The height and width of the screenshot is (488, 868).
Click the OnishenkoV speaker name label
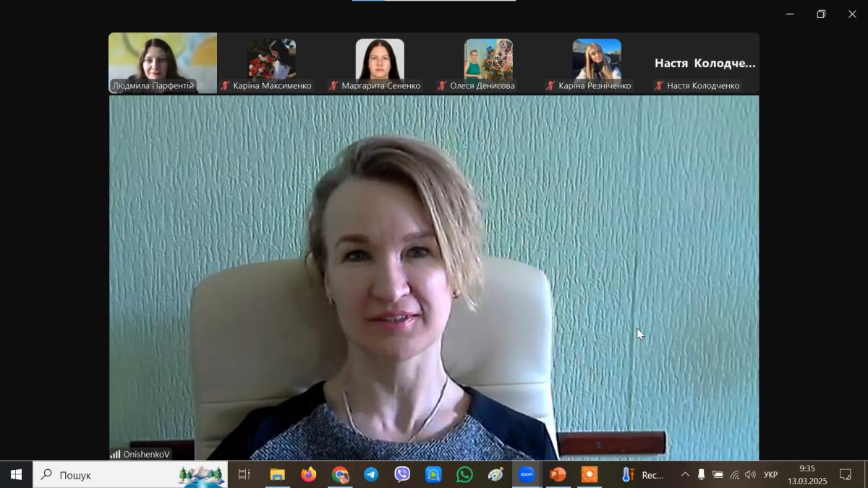click(x=147, y=454)
